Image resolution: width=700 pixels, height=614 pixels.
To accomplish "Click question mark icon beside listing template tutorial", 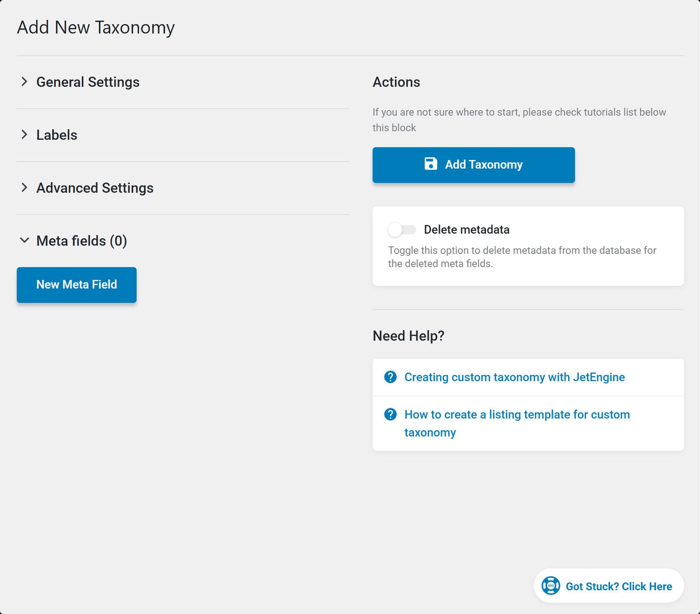I will pos(390,414).
